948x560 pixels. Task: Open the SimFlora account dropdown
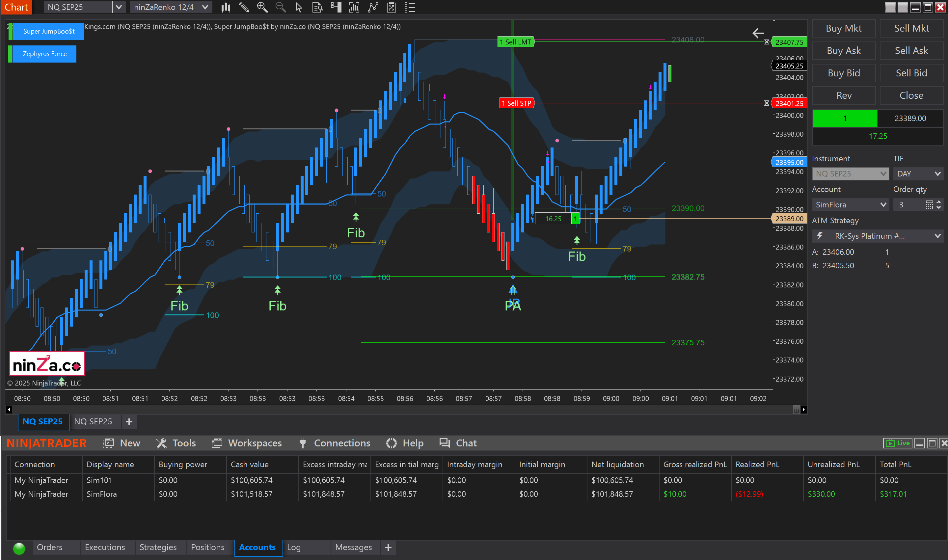(850, 204)
